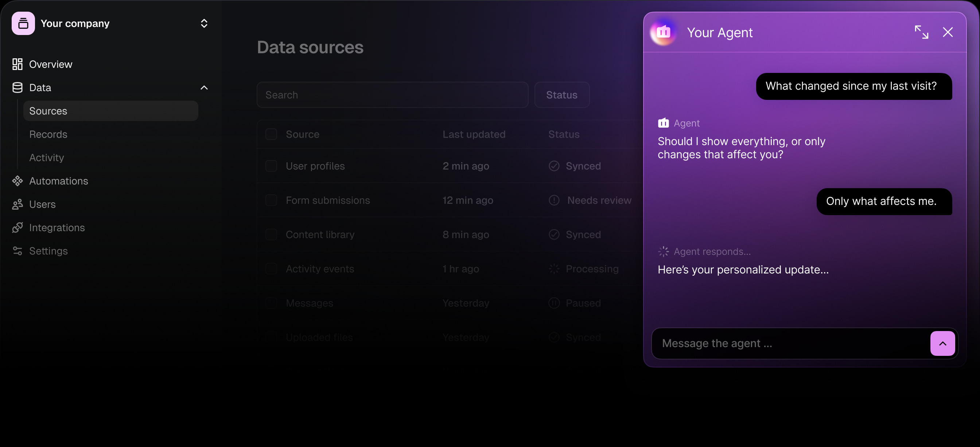Click the Integrations plug icon

click(17, 228)
